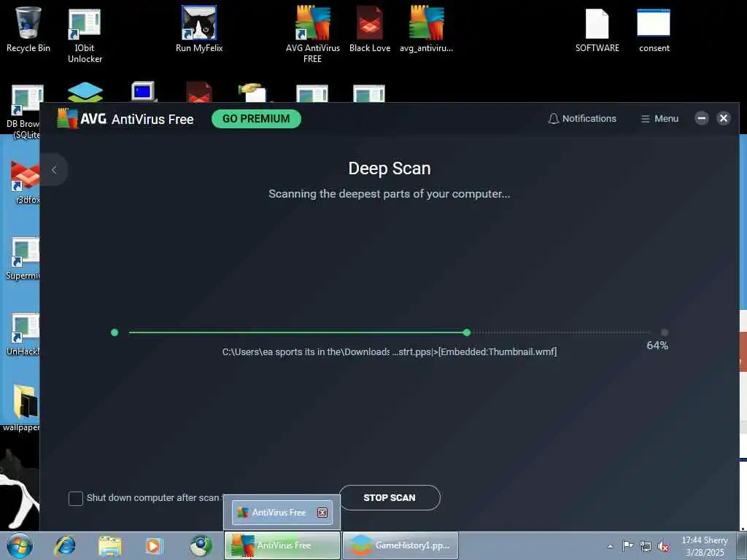Close the AVG AntiVirus window
Screen dimensions: 747x560
723,118
